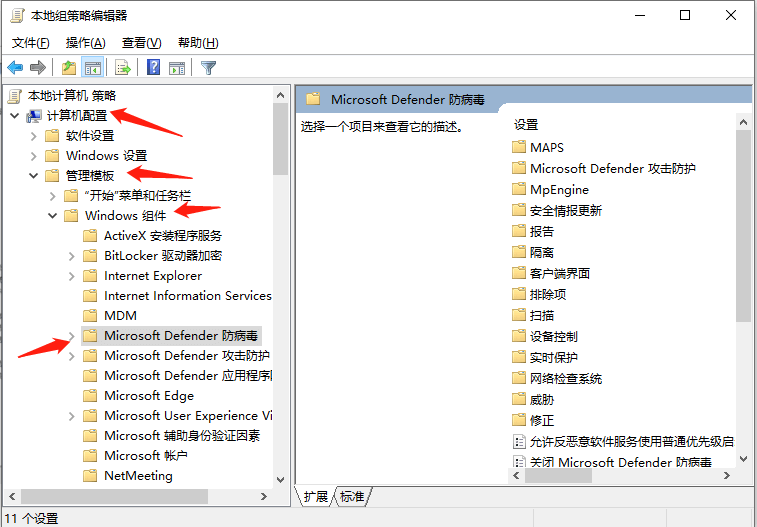The width and height of the screenshot is (757, 527).
Task: Click the Export list toolbar icon
Action: (x=123, y=68)
